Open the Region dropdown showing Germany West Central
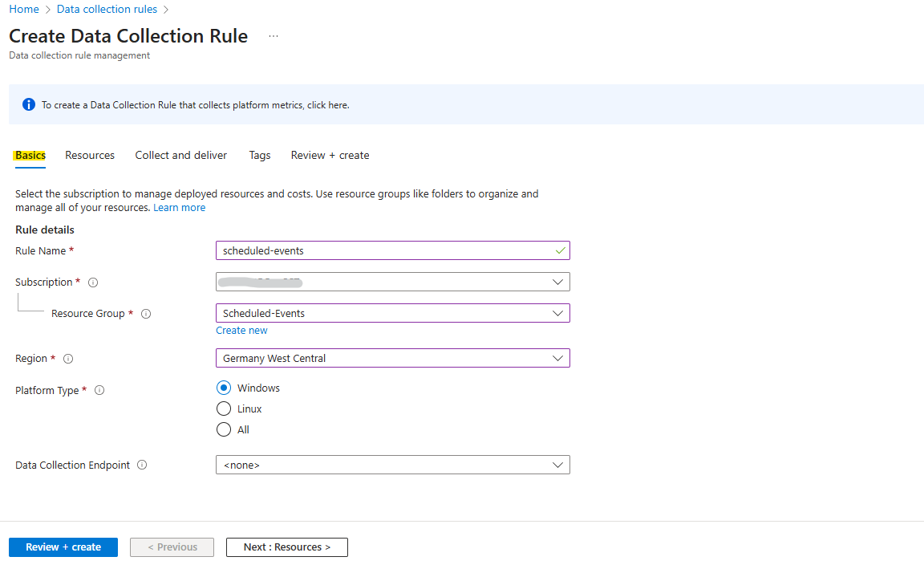 (x=392, y=358)
